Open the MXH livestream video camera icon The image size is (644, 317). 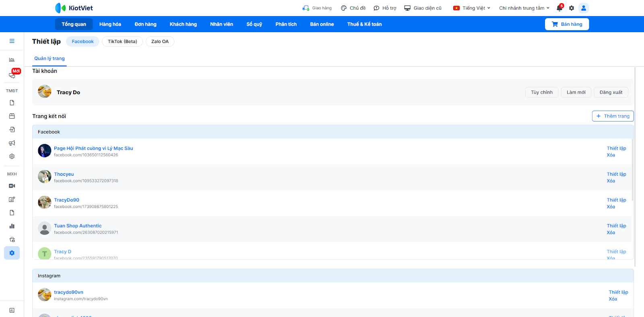tap(12, 186)
